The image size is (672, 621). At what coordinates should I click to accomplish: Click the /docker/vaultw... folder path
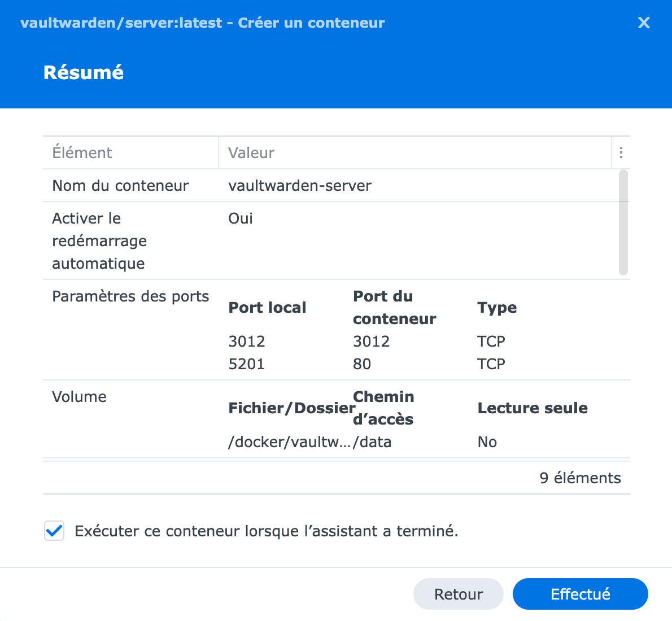click(290, 442)
